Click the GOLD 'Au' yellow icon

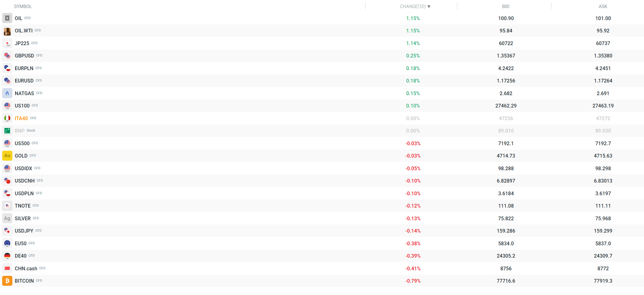click(7, 156)
